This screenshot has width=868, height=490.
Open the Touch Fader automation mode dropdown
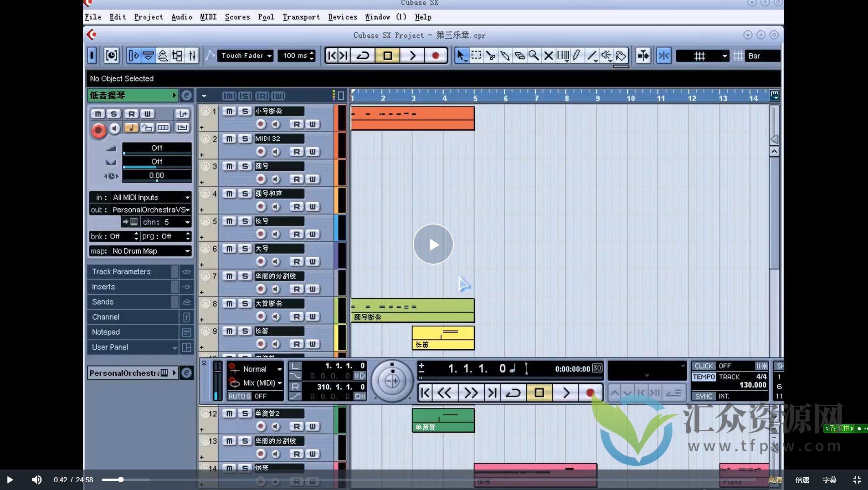pos(246,56)
